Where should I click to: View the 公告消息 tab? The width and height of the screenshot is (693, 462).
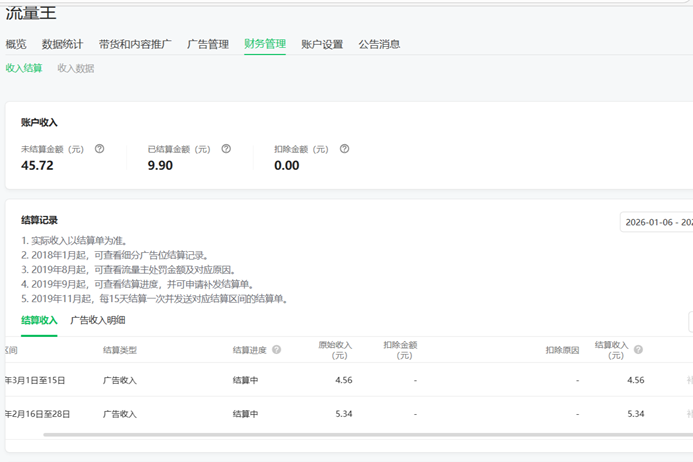[x=379, y=44]
